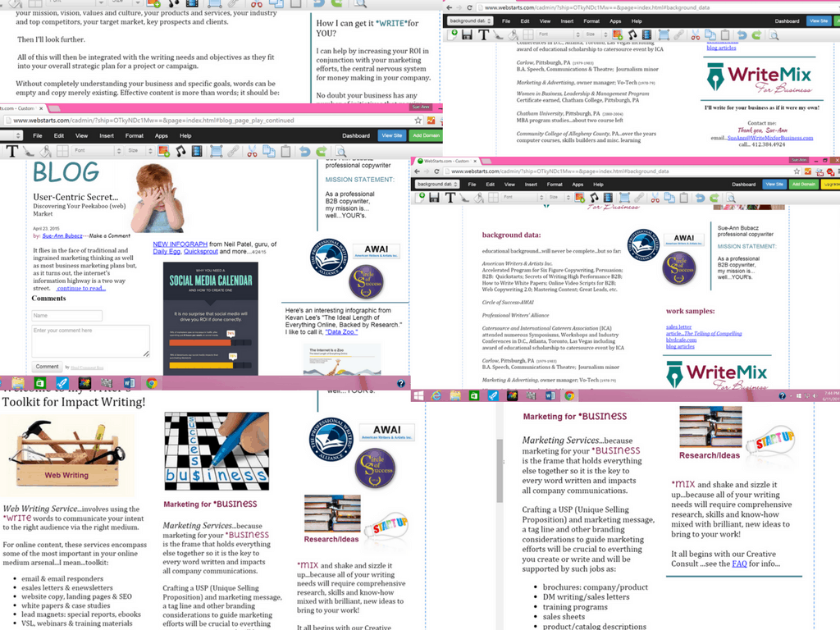The image size is (840, 630).
Task: Click the Name field in the blog comment form
Action: pos(67,315)
